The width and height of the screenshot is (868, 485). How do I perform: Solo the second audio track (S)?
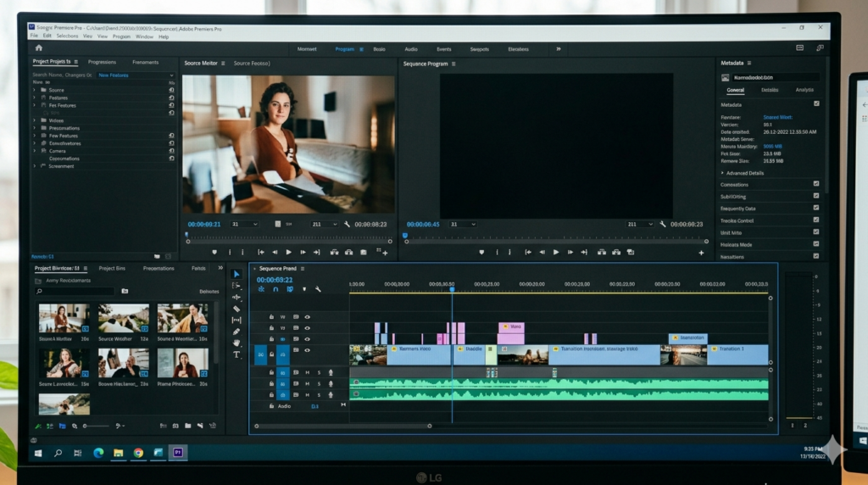click(319, 384)
